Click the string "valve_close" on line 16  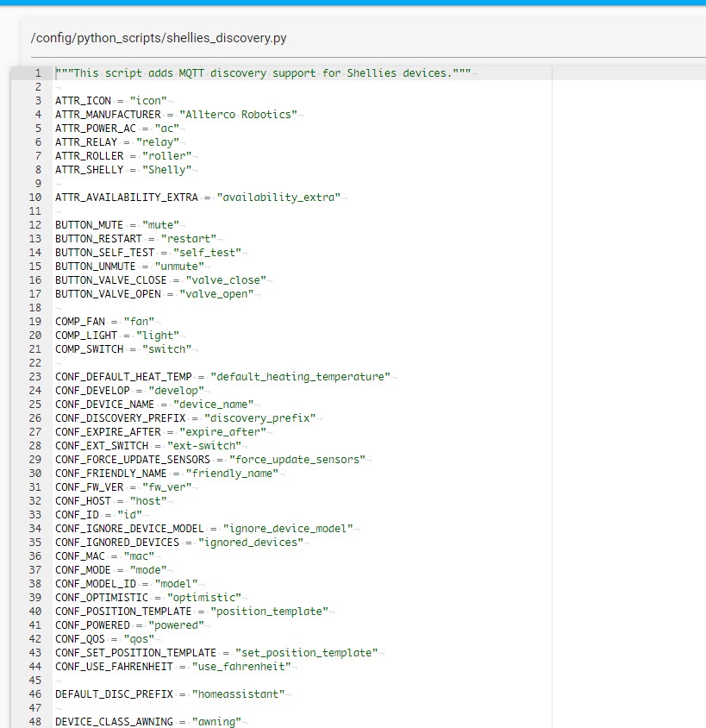click(226, 279)
